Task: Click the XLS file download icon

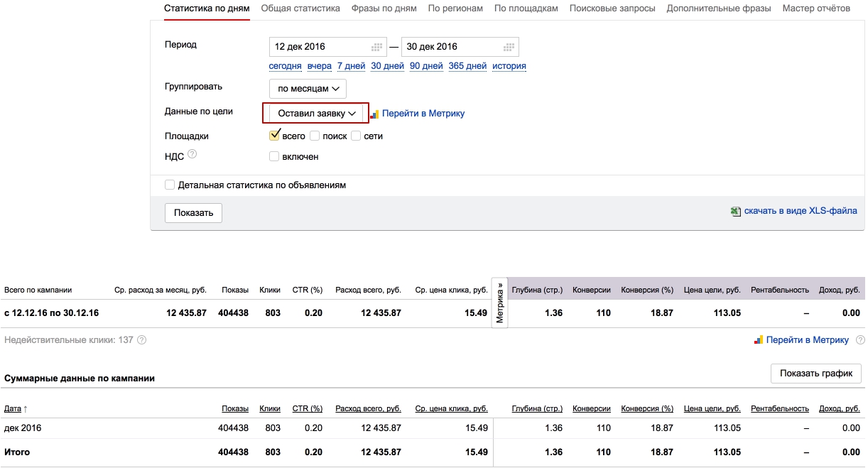Action: point(736,211)
